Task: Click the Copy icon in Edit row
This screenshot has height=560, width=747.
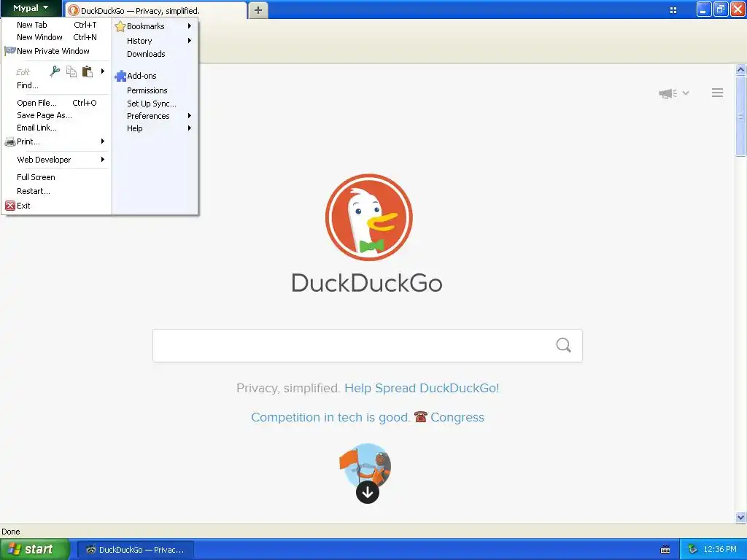Action: point(71,71)
